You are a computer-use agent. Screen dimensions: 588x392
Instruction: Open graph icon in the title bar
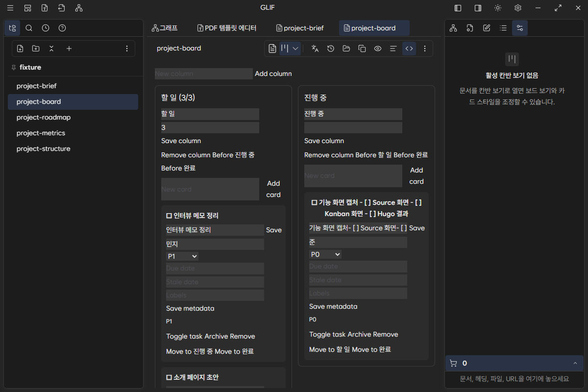click(78, 8)
